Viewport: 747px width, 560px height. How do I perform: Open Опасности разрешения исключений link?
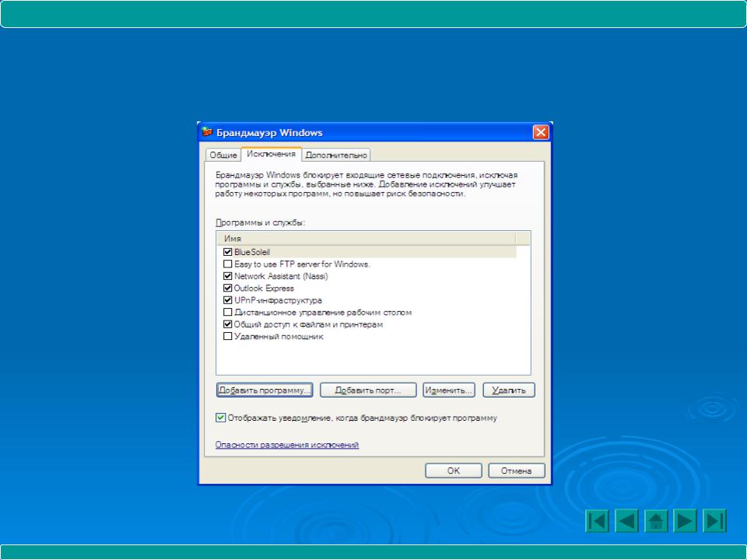coord(287,445)
